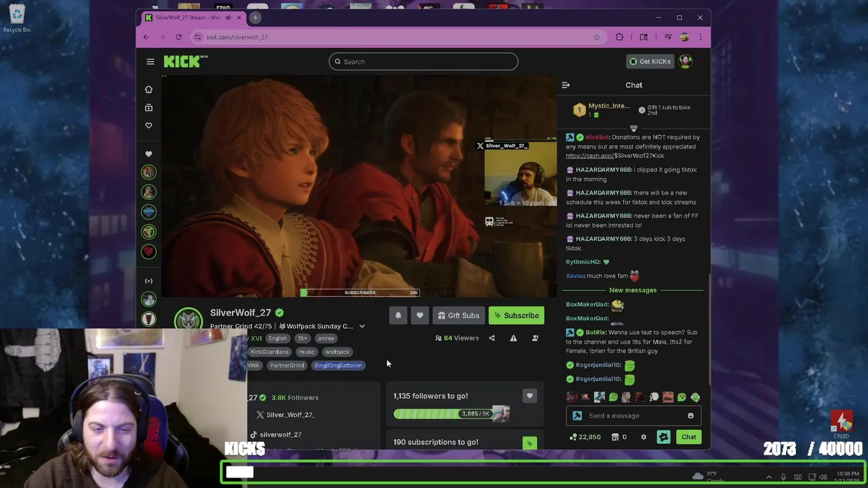Open a new browser tab
Screen dimensions: 868x488
[255, 18]
